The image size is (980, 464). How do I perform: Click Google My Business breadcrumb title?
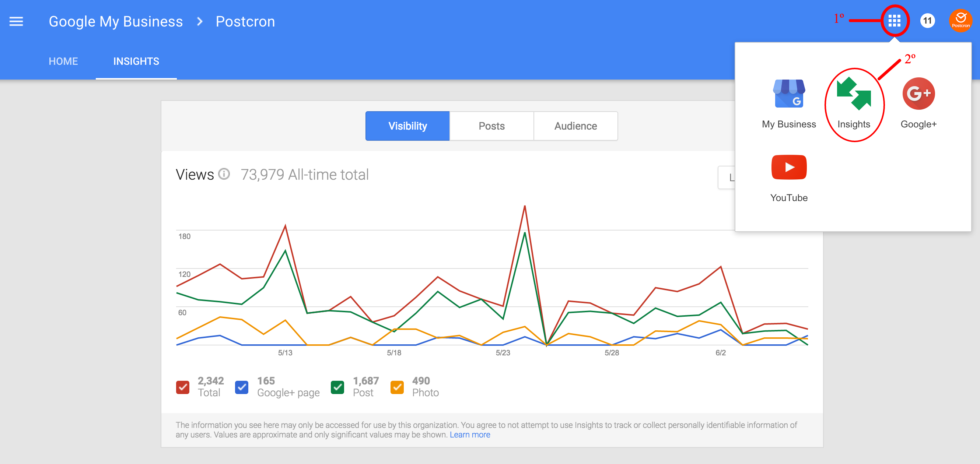[x=116, y=21]
